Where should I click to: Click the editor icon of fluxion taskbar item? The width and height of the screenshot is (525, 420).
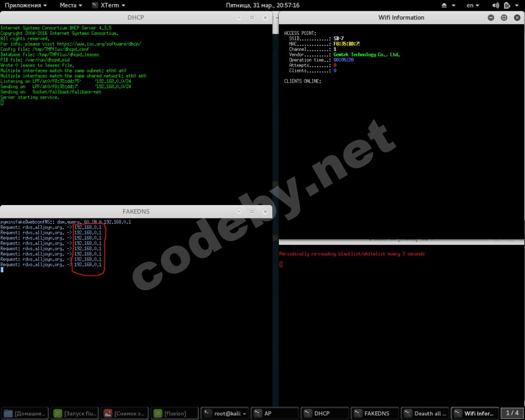tap(158, 413)
